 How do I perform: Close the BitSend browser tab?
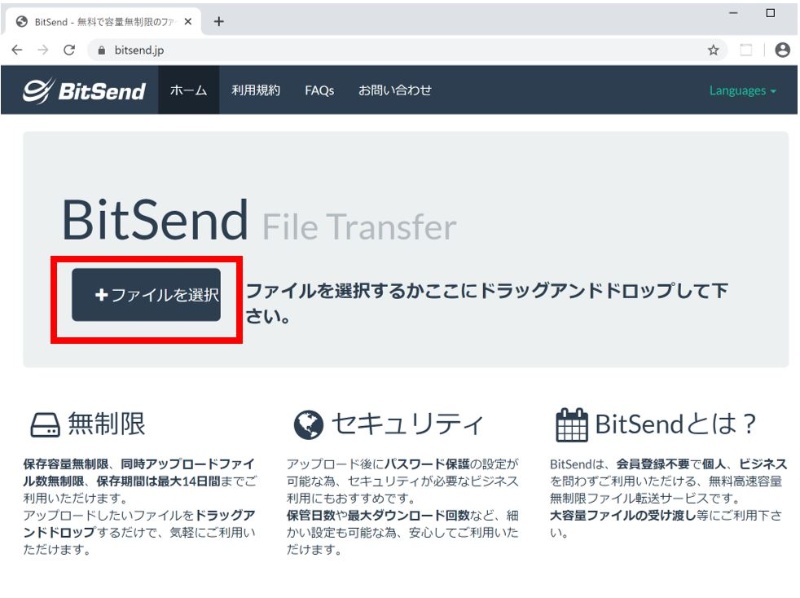[188, 21]
